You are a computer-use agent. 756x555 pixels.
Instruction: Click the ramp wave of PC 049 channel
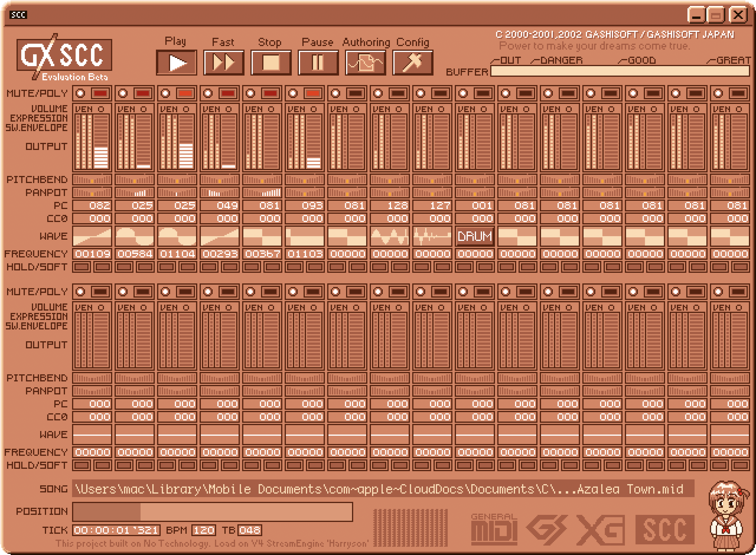(219, 236)
